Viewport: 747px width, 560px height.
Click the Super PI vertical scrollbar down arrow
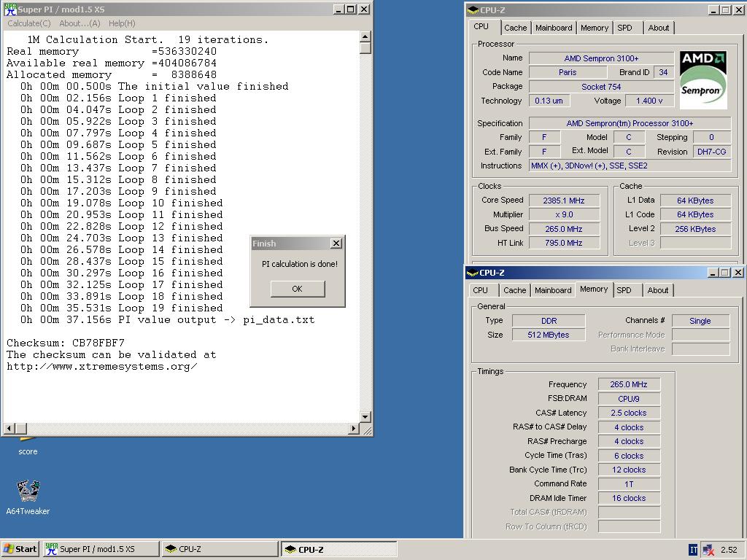[x=365, y=416]
